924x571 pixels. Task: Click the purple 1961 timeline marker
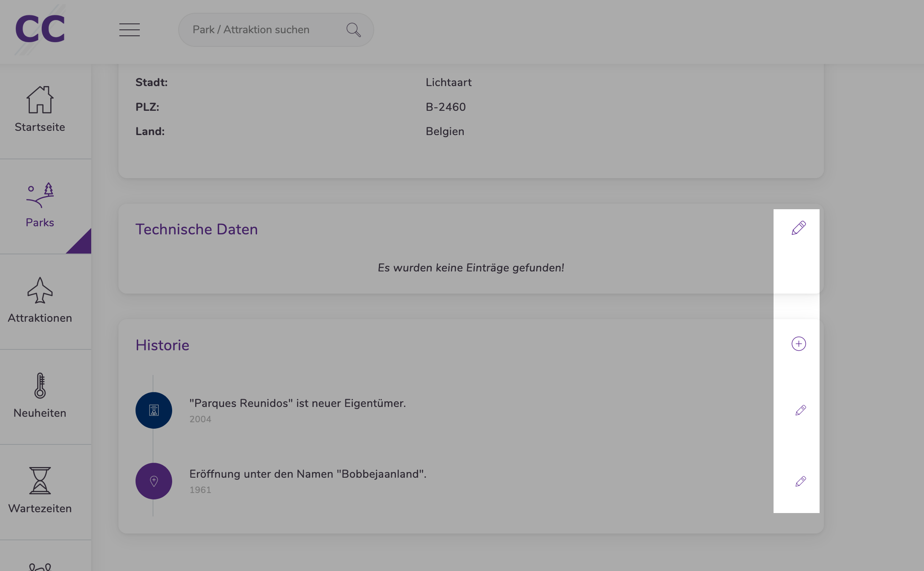[154, 481]
